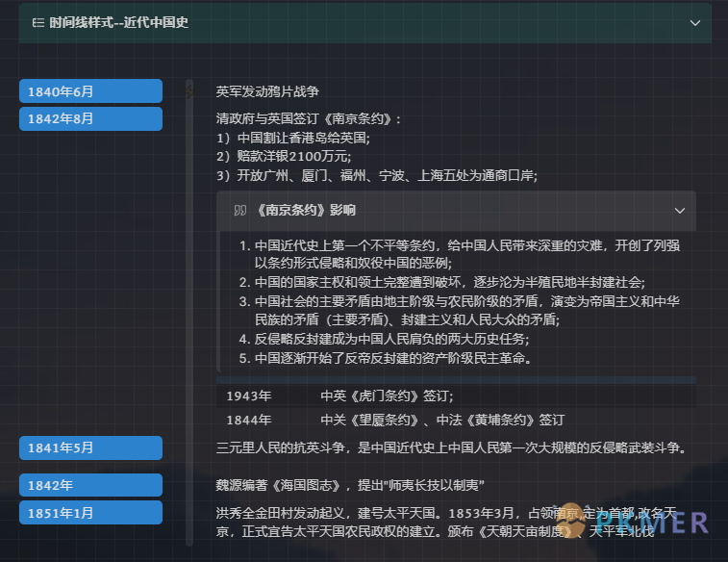
Task: Click the list icon in the timeline callout header
Action: click(38, 23)
